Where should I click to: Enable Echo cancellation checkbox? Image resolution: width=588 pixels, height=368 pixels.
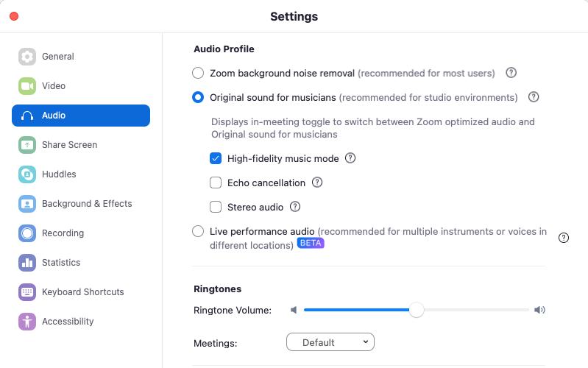pos(216,183)
